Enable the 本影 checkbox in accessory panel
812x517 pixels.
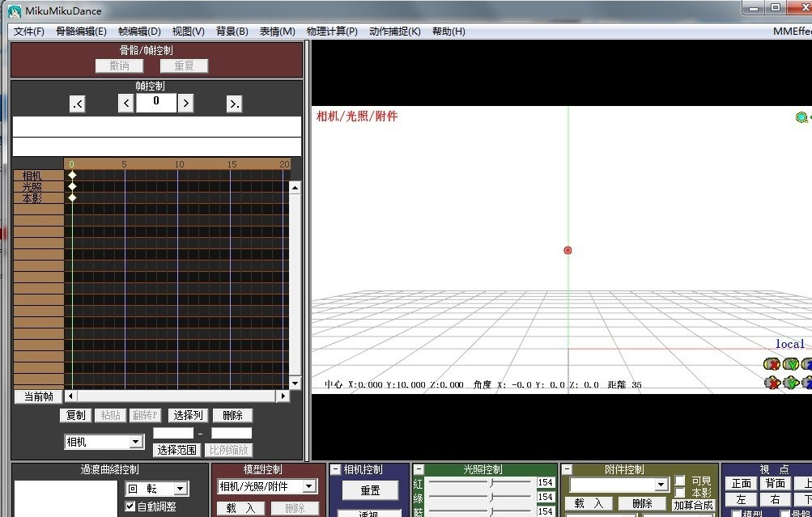tap(680, 493)
